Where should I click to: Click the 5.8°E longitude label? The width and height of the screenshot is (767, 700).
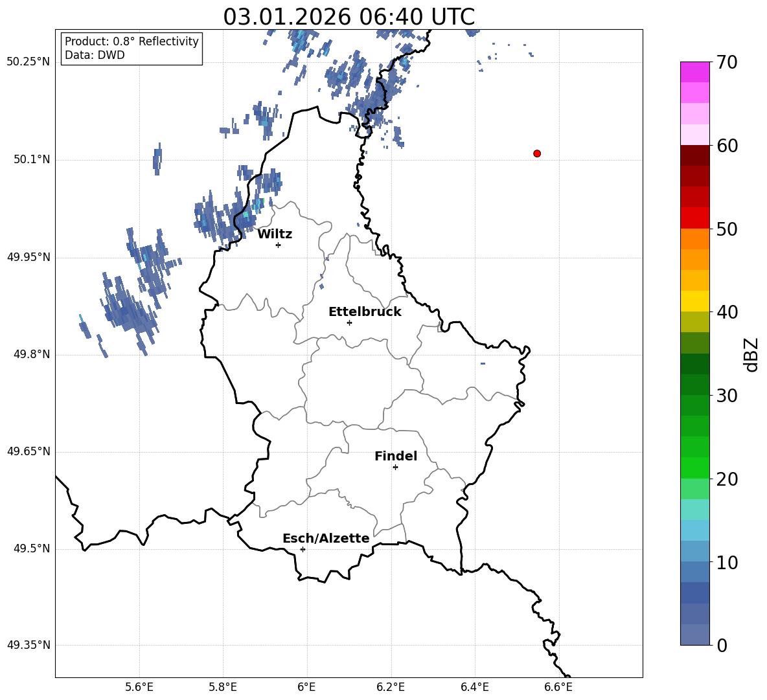[223, 687]
